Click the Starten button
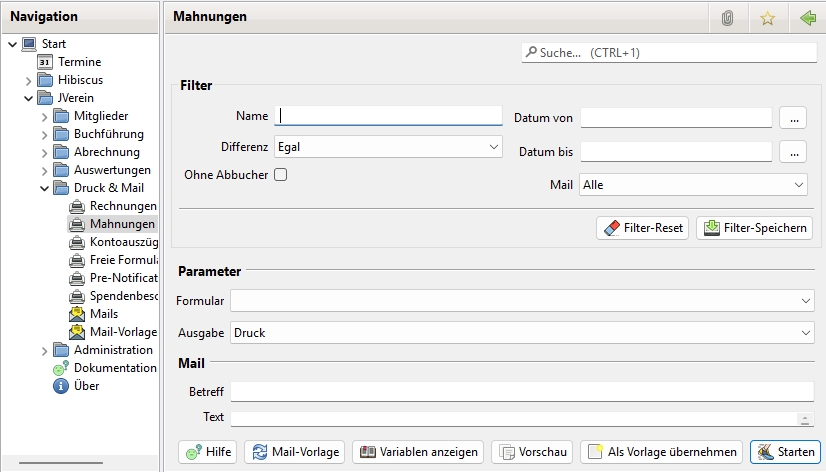Viewport: 826px width, 472px height. 785,452
